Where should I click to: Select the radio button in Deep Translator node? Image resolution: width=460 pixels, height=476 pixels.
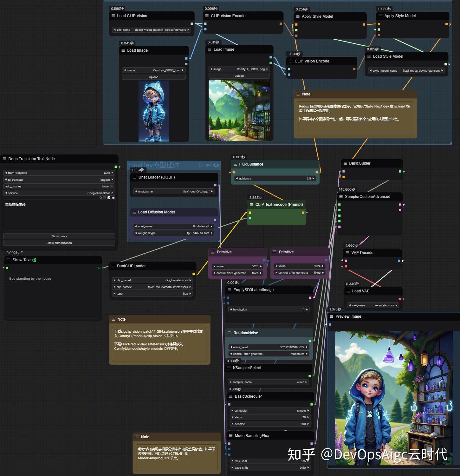click(100, 198)
